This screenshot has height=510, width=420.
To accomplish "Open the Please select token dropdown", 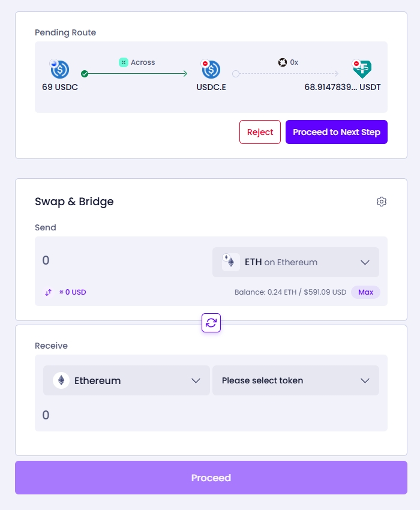I will pyautogui.click(x=296, y=380).
